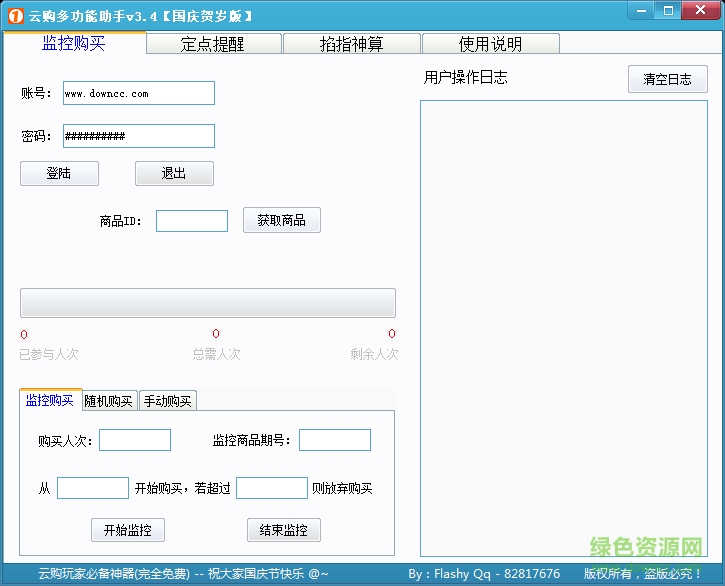Click the 获取商品 button

point(282,221)
